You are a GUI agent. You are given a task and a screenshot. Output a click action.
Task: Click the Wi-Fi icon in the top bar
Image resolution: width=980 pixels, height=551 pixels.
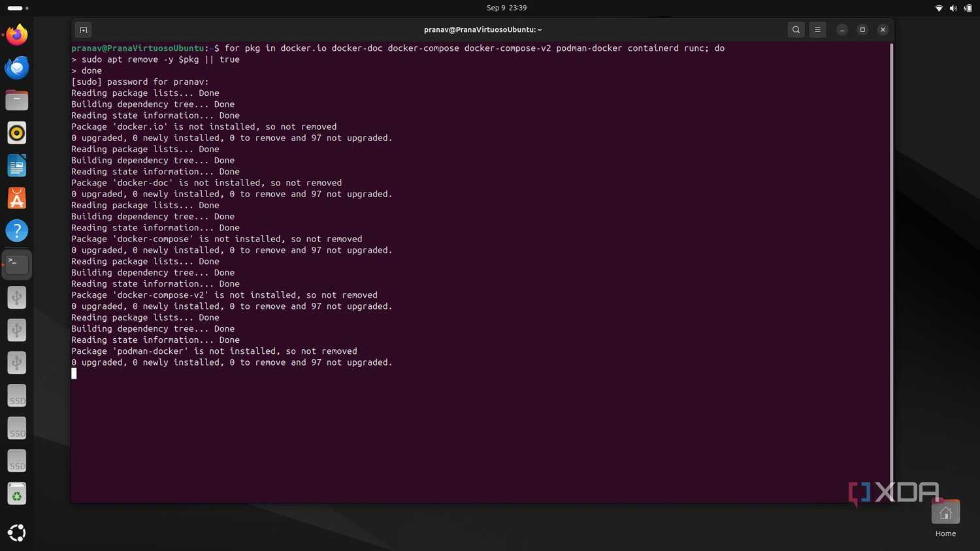(x=939, y=8)
